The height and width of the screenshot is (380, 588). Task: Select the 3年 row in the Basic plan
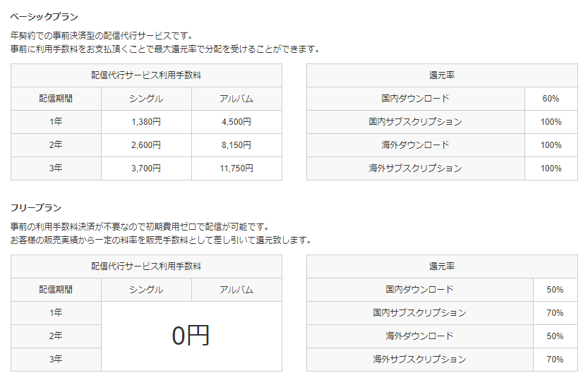pyautogui.click(x=56, y=168)
